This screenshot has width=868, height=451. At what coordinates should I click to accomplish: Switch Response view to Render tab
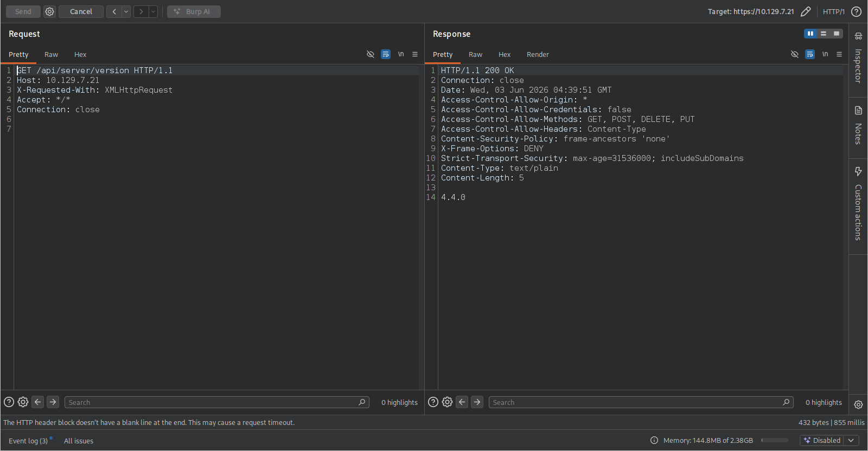pos(538,54)
